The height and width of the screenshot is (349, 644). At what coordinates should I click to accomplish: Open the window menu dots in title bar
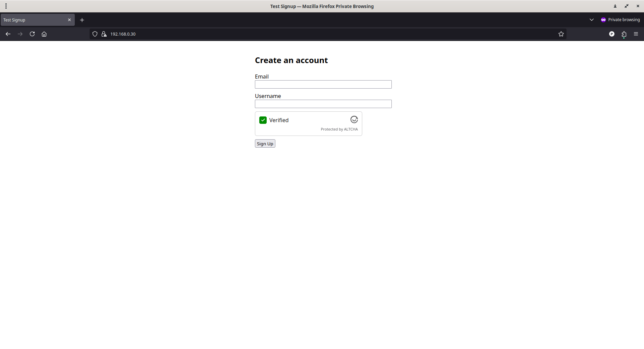6,6
